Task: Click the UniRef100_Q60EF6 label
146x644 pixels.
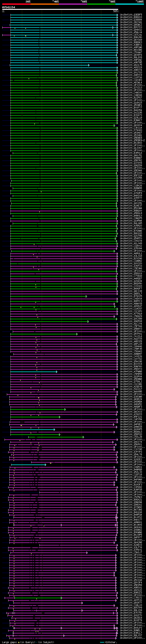Action: pyautogui.click(x=131, y=55)
